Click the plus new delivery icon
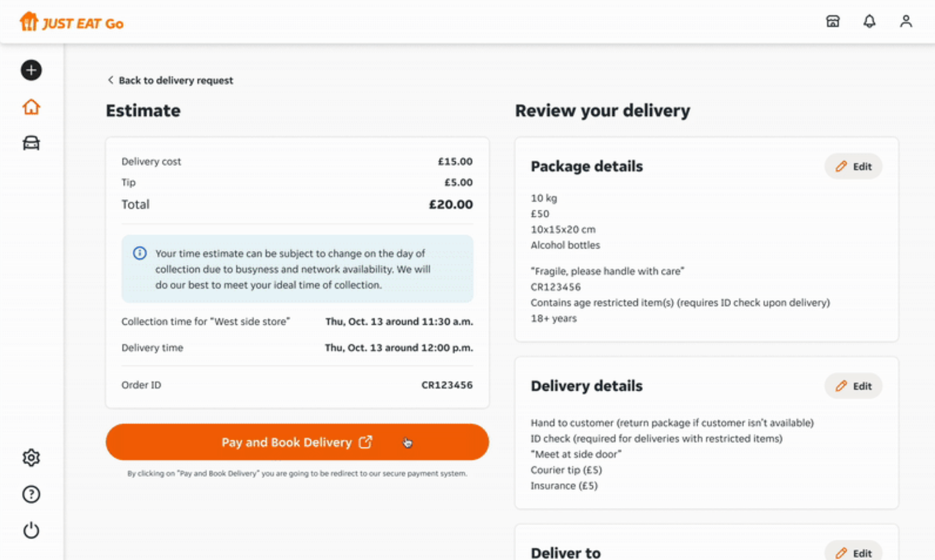 [x=31, y=70]
